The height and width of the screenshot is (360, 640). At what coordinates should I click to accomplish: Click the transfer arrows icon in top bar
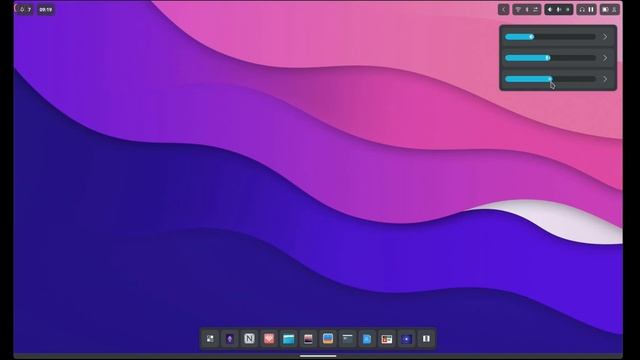[536, 9]
